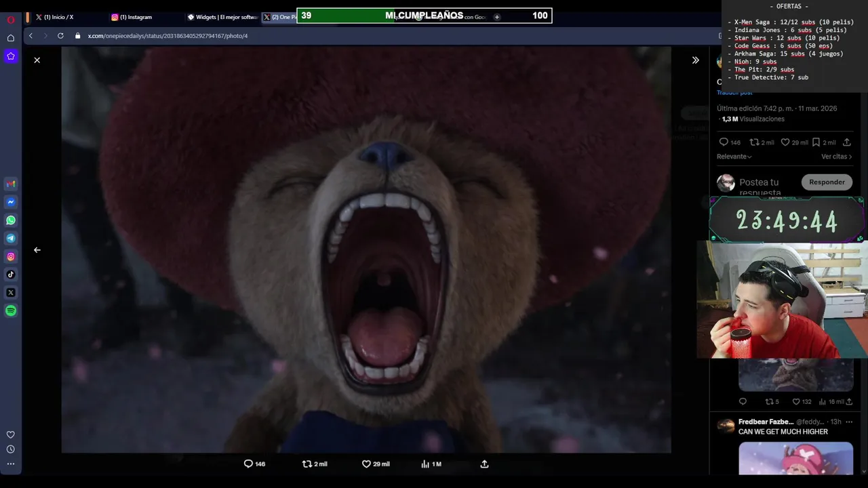The image size is (868, 488).
Task: Click MI CUMPLEAÑOS progress bar overlay
Action: point(425,16)
